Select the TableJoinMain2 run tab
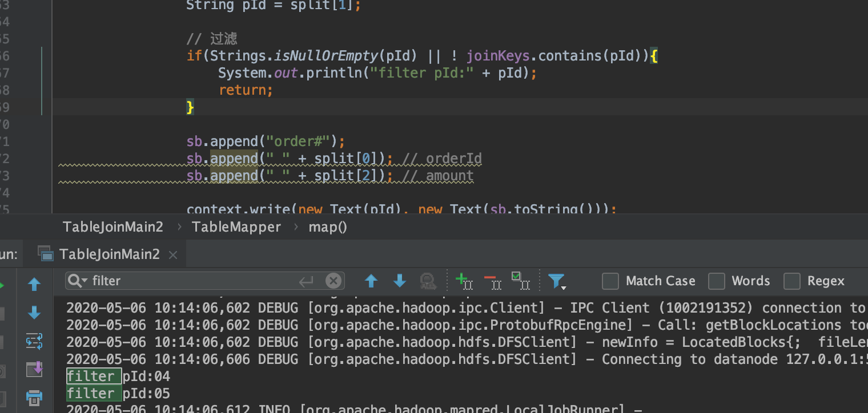868x413 pixels. (x=109, y=254)
